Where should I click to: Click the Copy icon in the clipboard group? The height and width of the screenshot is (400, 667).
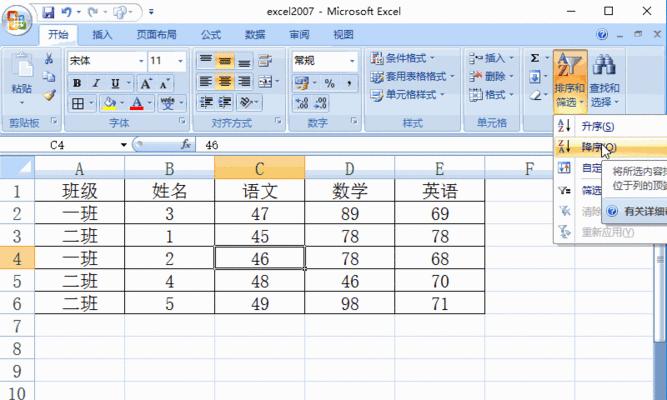pyautogui.click(x=49, y=77)
